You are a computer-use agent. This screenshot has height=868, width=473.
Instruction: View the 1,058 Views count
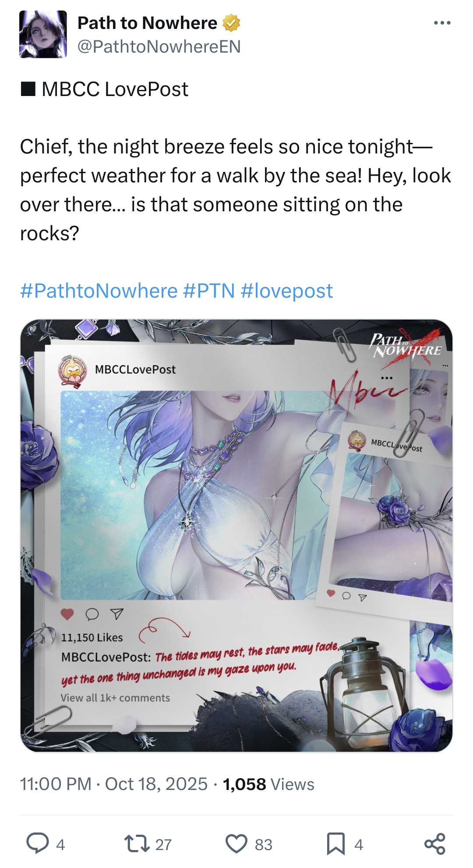point(268,784)
